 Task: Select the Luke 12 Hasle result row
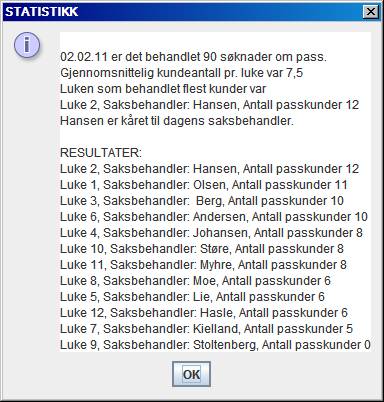[204, 313]
